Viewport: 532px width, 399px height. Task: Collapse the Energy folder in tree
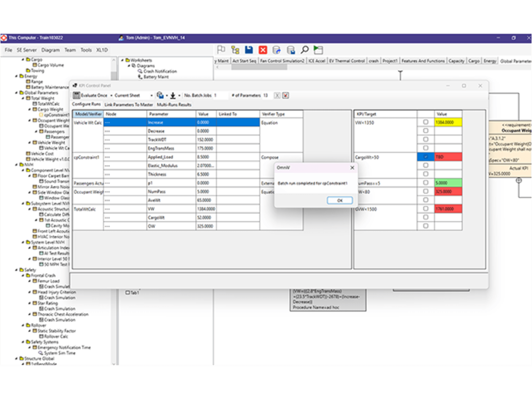16,76
